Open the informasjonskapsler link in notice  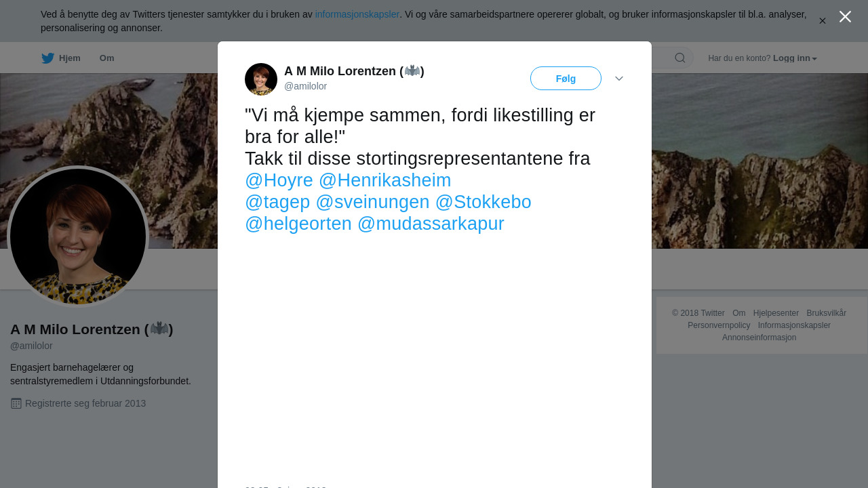point(357,14)
